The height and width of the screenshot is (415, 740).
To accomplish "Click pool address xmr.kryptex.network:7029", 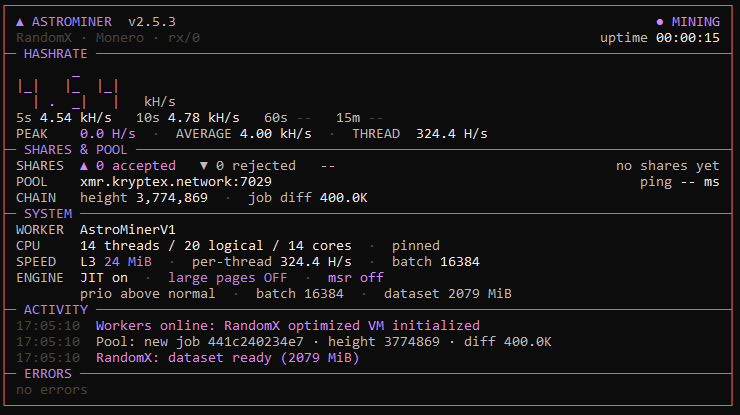I will [x=176, y=182].
